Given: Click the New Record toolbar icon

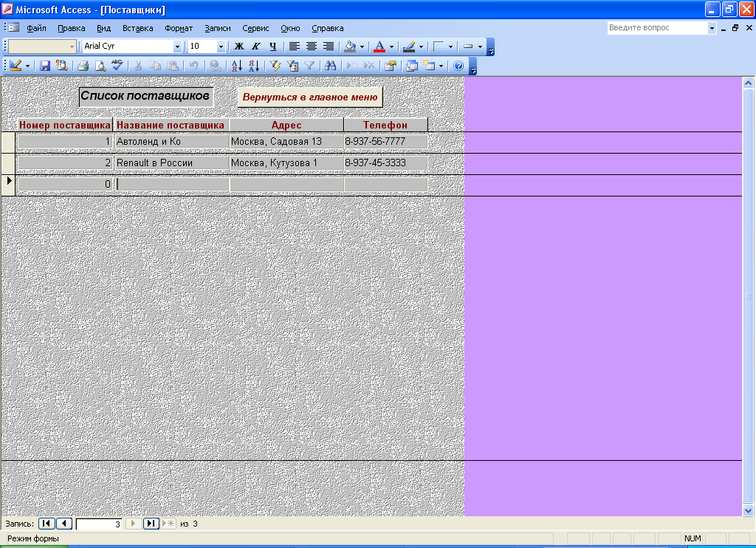Looking at the screenshot, I should click(x=352, y=66).
